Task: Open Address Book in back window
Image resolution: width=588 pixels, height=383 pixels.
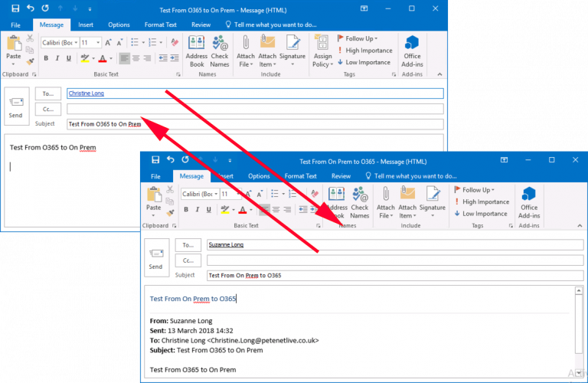Action: (197, 51)
